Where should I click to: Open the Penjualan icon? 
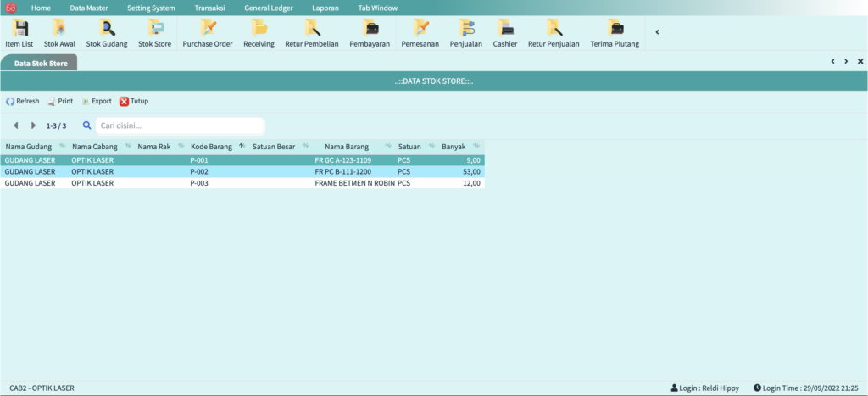coord(465,32)
